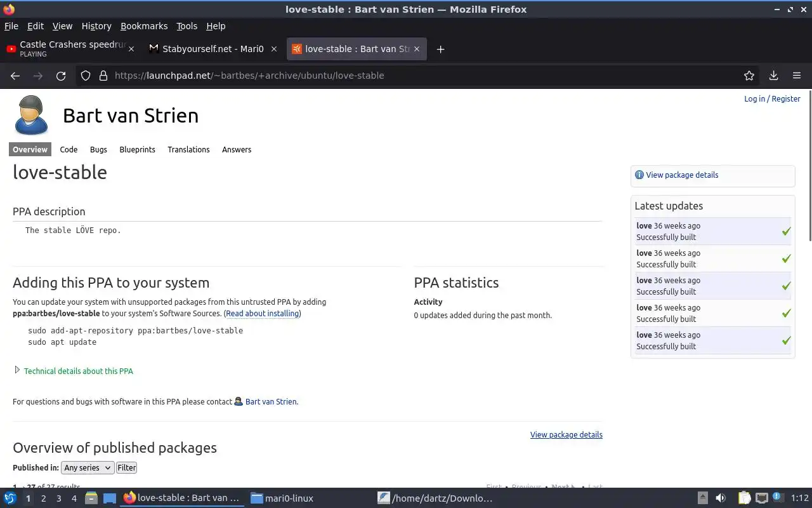Viewport: 812px width, 508px height.
Task: Click the padlock site security icon
Action: pos(103,76)
